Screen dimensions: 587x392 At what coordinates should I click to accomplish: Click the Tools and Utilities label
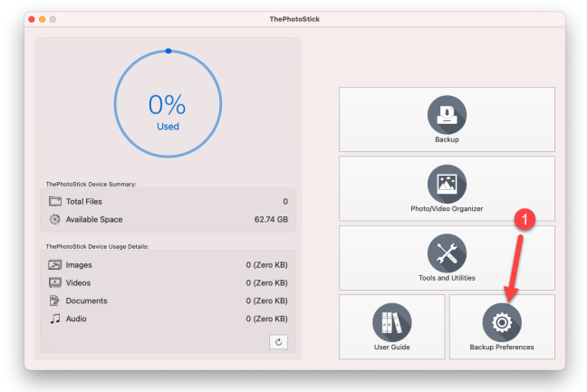point(447,278)
